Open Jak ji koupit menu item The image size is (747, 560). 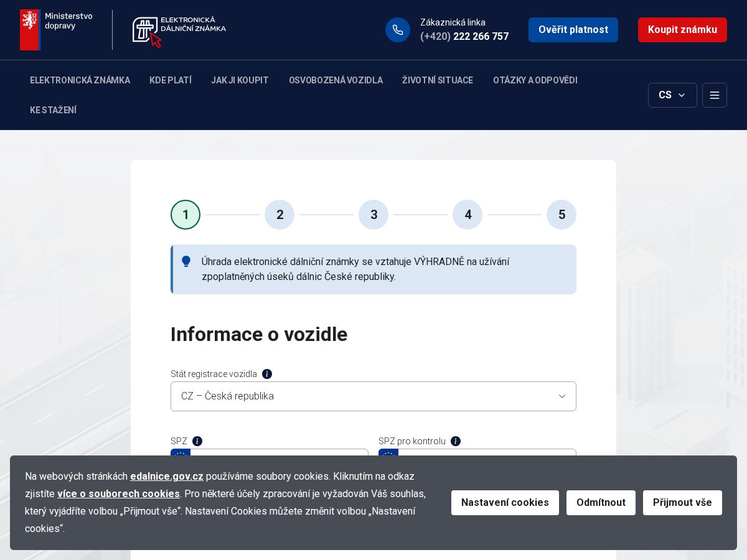pos(240,80)
